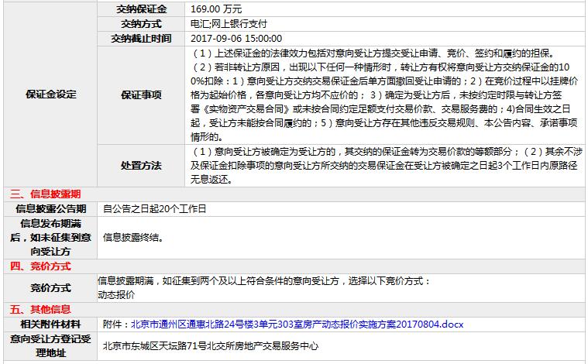Click the 保证事项 label cell

(141, 94)
